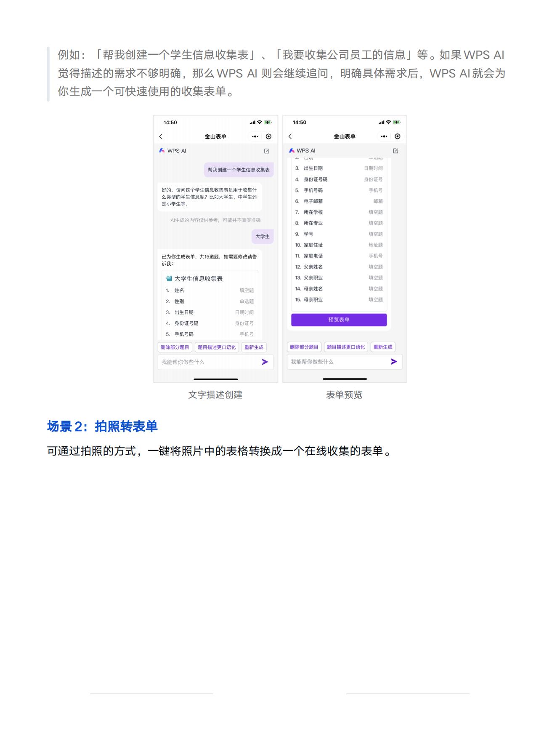The image size is (560, 741).
Task: Click the 文字描述创建 phone screenshot image
Action: pyautogui.click(x=216, y=249)
